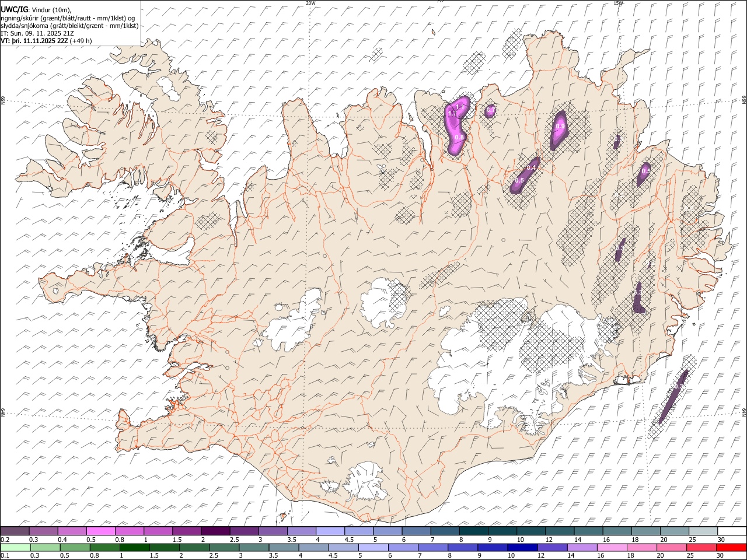Click the '15W' longitude label
Image resolution: width=747 pixels, height=560 pixels.
[618, 3]
